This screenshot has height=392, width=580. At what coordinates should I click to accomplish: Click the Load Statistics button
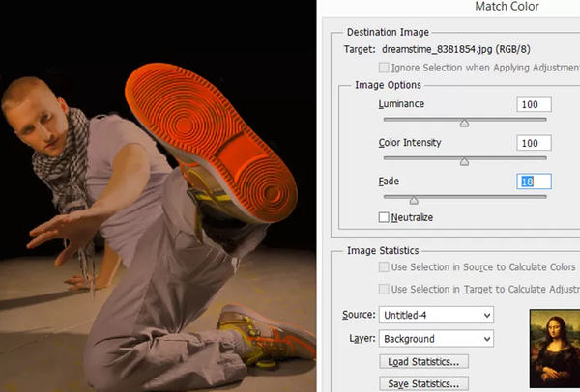click(424, 362)
